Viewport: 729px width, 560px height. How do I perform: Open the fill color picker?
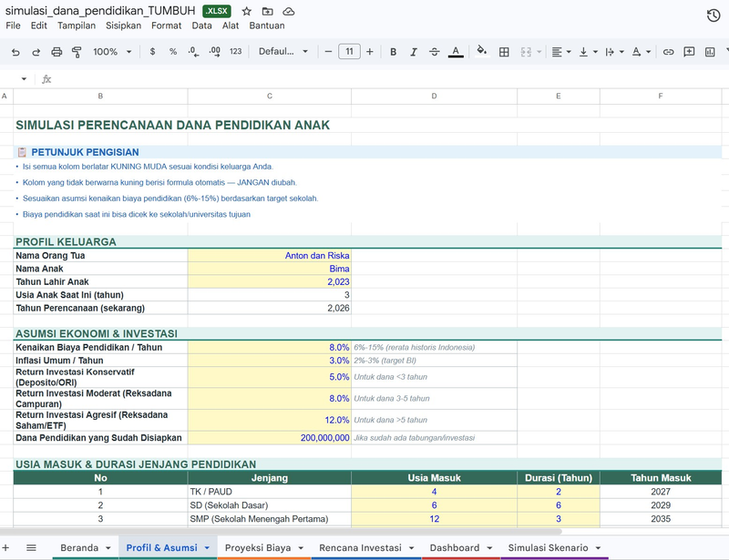482,51
